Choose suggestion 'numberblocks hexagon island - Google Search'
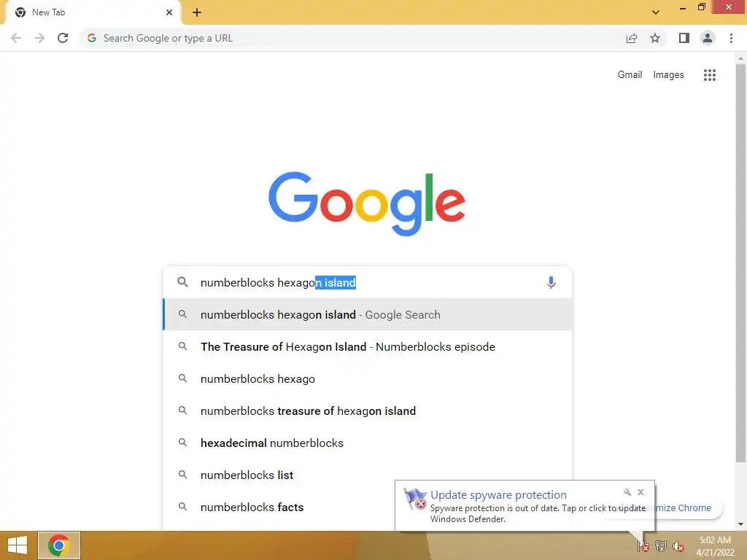Screen dimensions: 747x560 click(368, 314)
